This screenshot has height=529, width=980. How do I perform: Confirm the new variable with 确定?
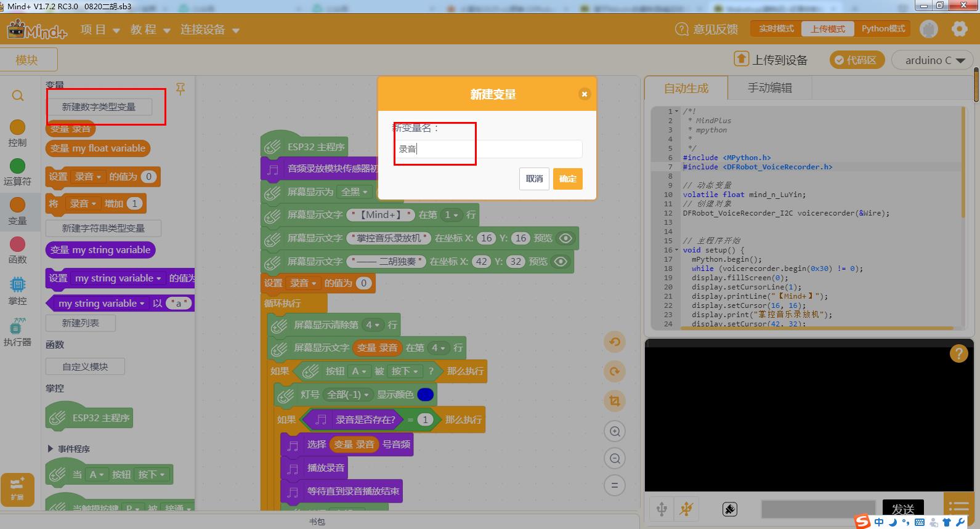[568, 179]
